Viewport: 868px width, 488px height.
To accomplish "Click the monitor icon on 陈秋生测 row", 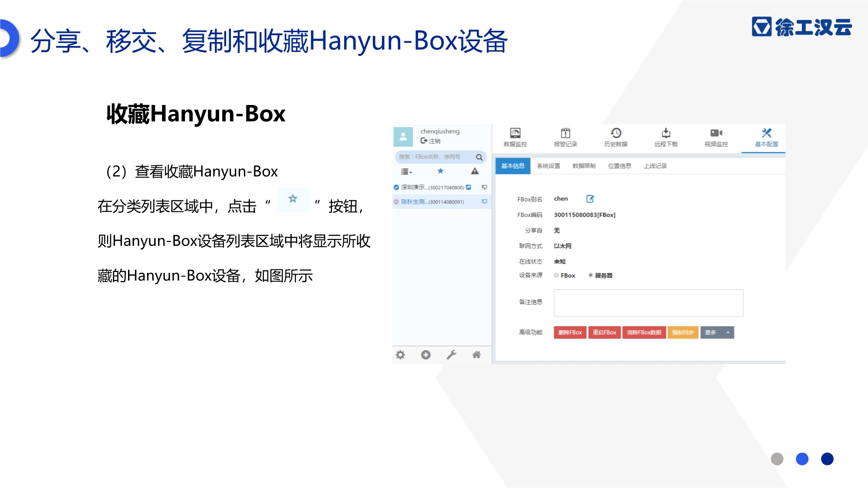I will pyautogui.click(x=484, y=202).
